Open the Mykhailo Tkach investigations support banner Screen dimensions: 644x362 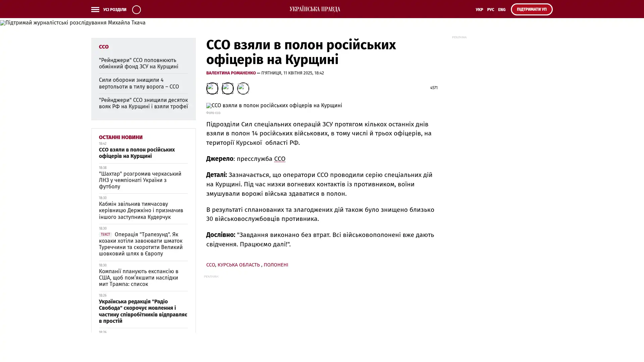(x=73, y=23)
